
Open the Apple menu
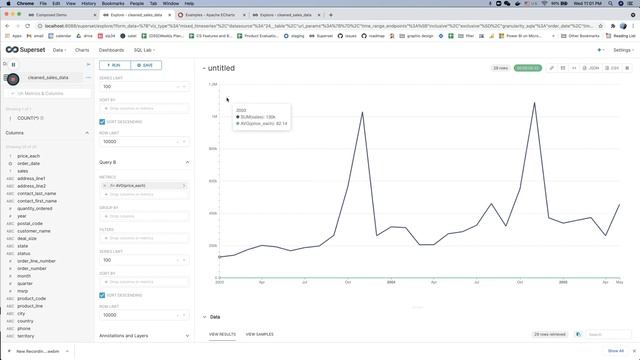[8, 3]
